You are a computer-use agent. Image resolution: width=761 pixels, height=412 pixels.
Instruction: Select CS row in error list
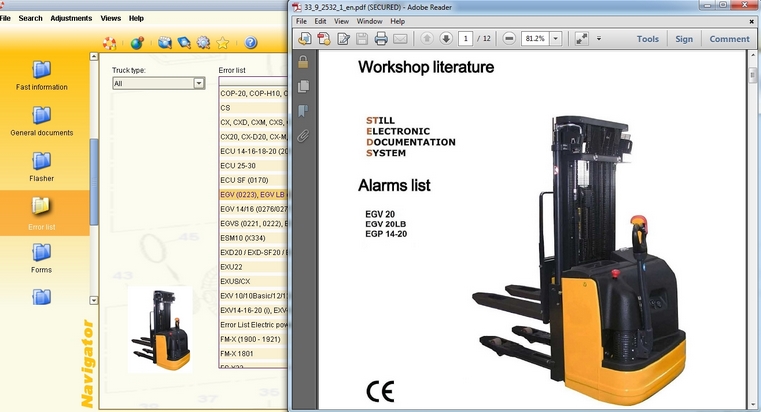point(253,108)
